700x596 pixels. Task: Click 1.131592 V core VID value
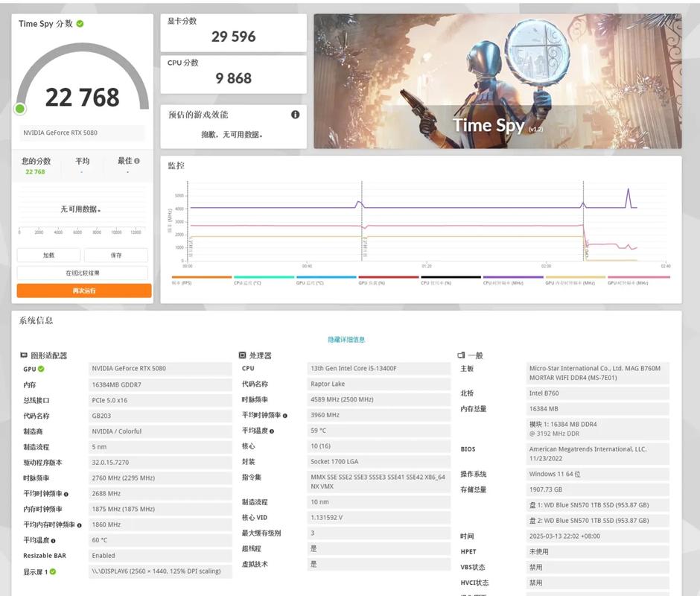click(379, 517)
